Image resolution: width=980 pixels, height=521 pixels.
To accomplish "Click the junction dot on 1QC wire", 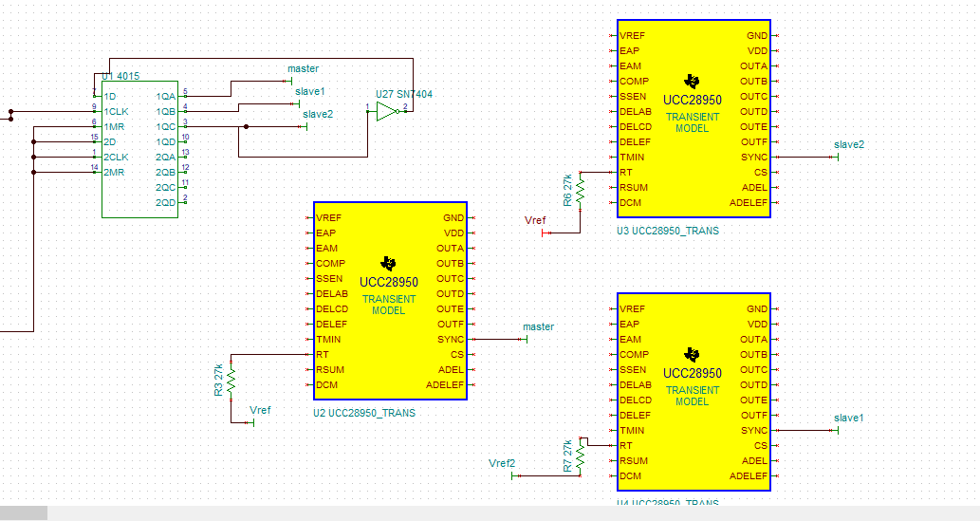I will pos(247,127).
